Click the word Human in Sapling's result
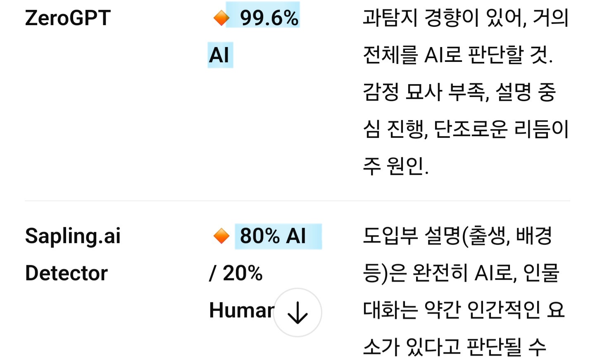595x364 pixels. coord(240,310)
